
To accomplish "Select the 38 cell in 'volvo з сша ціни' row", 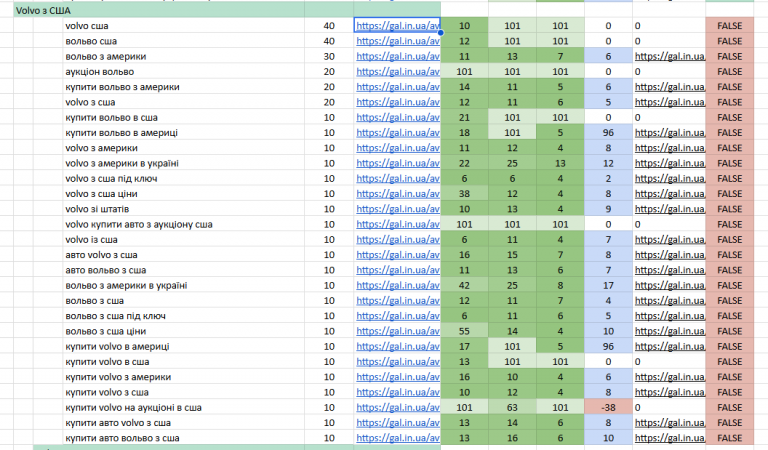I will pyautogui.click(x=464, y=194).
